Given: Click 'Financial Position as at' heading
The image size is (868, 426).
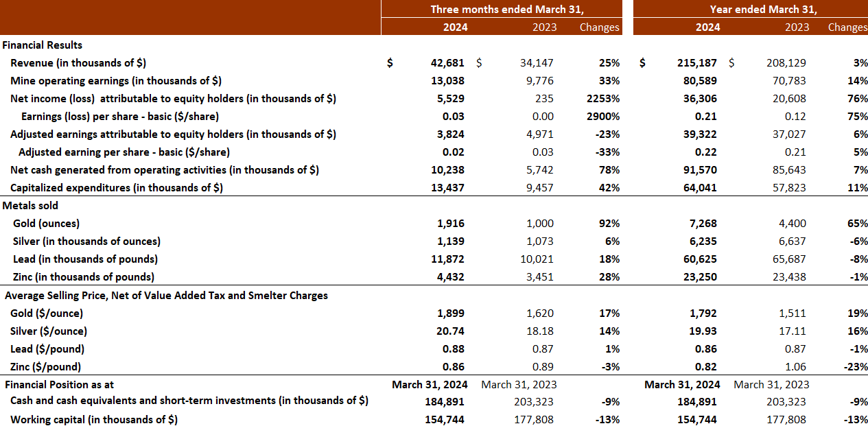Looking at the screenshot, I should tap(58, 385).
